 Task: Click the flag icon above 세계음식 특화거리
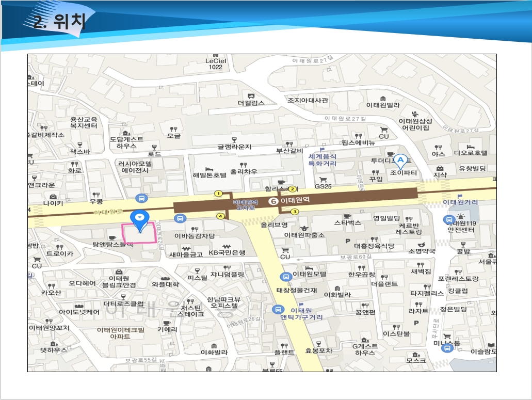coord(322,150)
